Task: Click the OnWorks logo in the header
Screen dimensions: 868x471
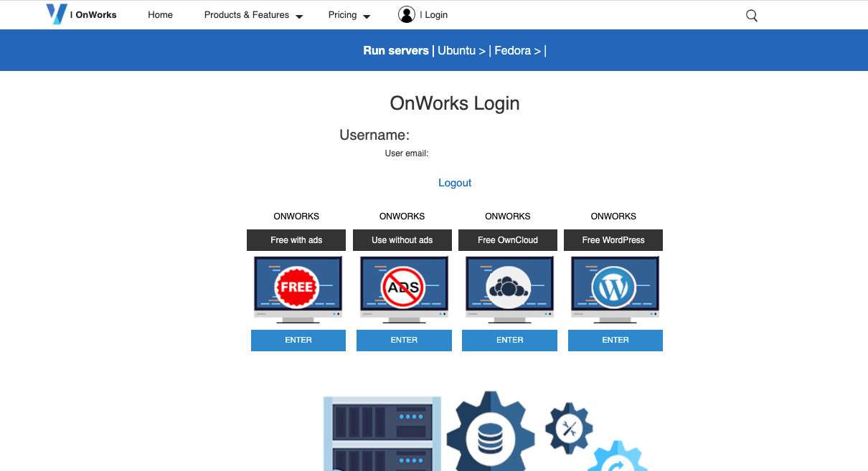Action: pyautogui.click(x=57, y=14)
